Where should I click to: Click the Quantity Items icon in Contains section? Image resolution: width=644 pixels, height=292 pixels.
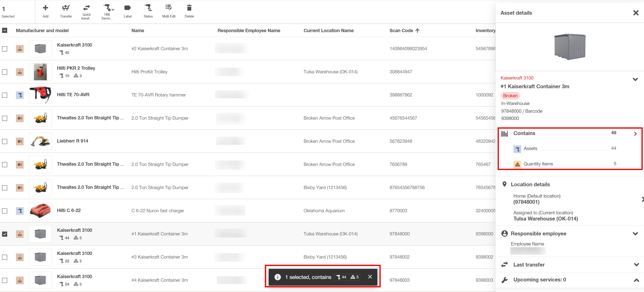pyautogui.click(x=517, y=164)
